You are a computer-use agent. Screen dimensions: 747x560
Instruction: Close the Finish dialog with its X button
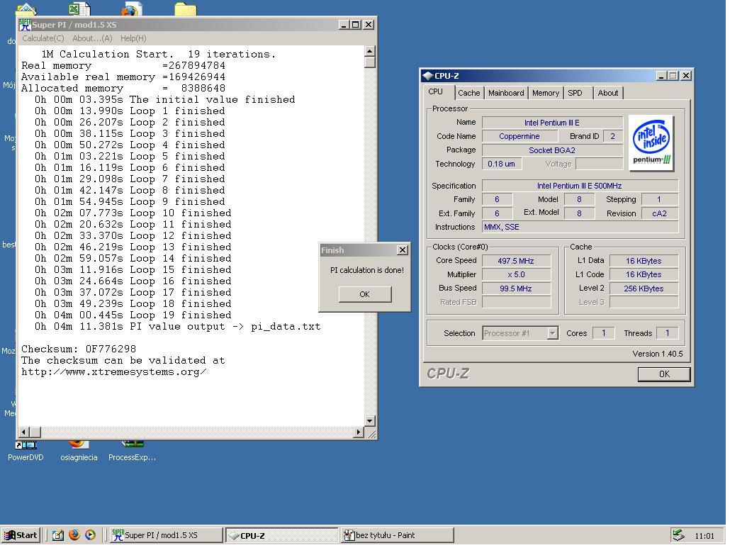(x=403, y=250)
